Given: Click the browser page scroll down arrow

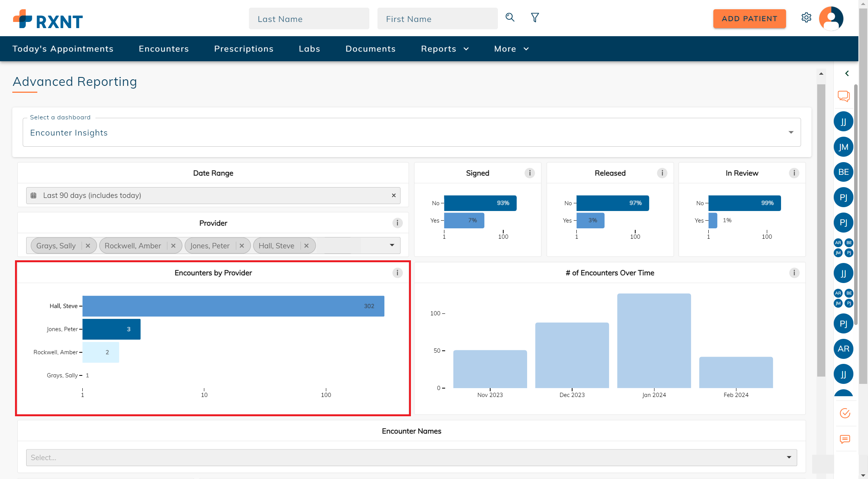Looking at the screenshot, I should 863,475.
